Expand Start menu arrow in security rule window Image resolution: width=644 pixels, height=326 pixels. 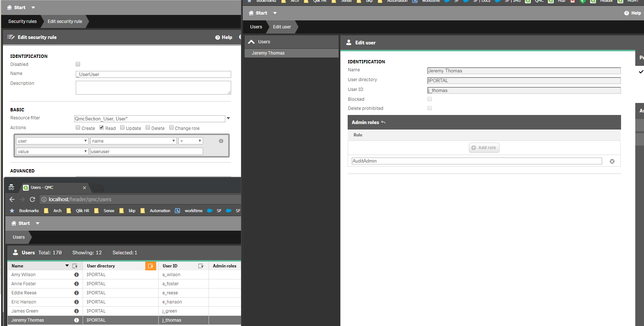[x=33, y=8]
